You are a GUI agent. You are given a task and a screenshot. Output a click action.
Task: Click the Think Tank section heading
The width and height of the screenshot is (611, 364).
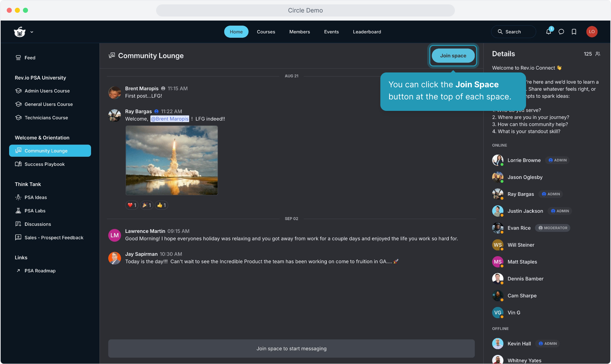(28, 184)
